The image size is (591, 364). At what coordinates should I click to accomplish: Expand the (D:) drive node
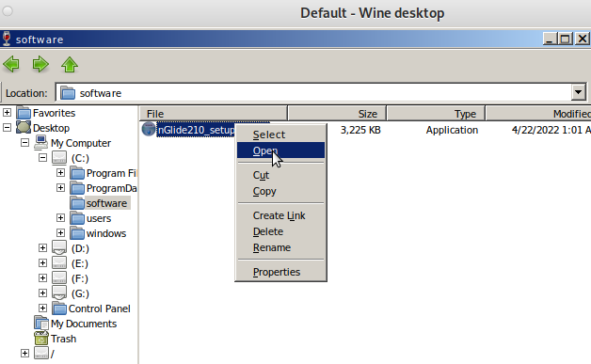[x=42, y=248]
